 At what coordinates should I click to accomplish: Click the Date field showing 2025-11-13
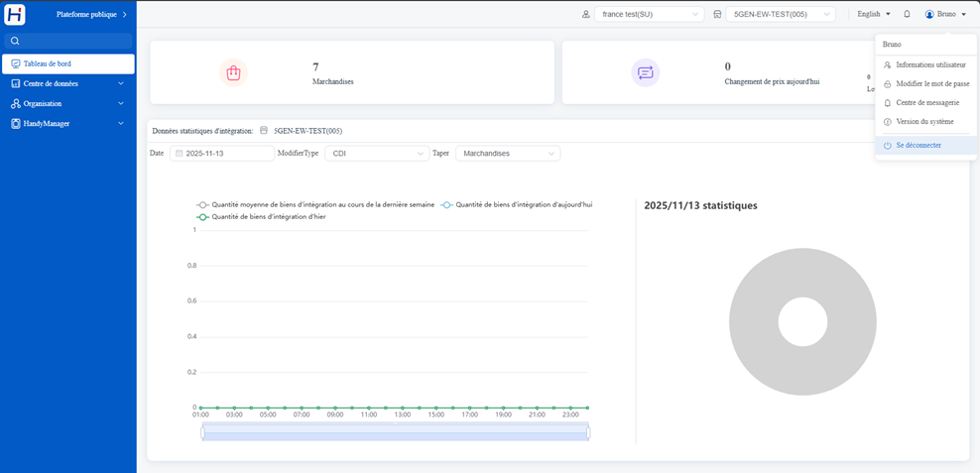[222, 153]
